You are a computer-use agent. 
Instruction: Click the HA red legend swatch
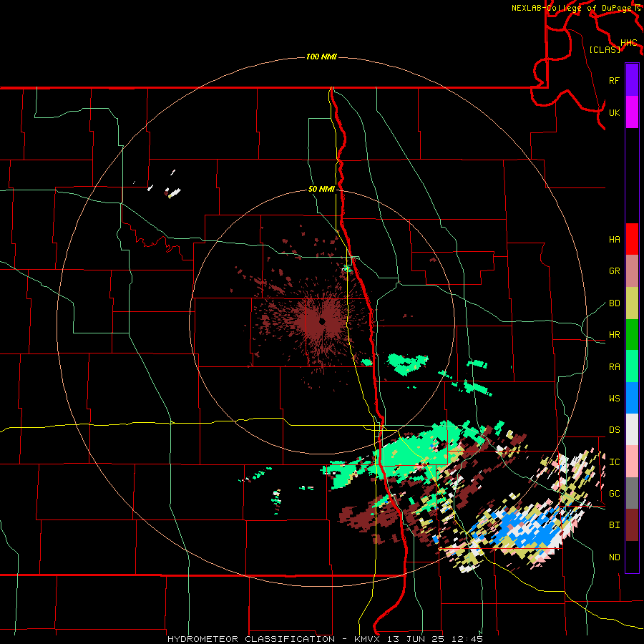tap(632, 239)
